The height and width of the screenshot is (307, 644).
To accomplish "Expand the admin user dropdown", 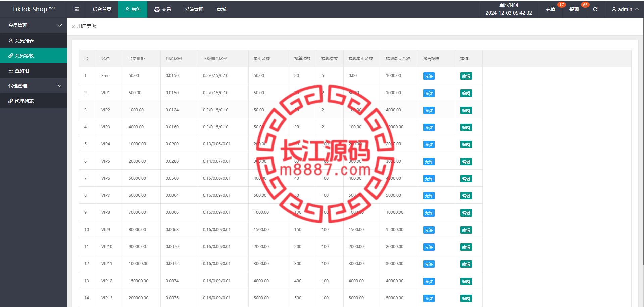I will (625, 9).
